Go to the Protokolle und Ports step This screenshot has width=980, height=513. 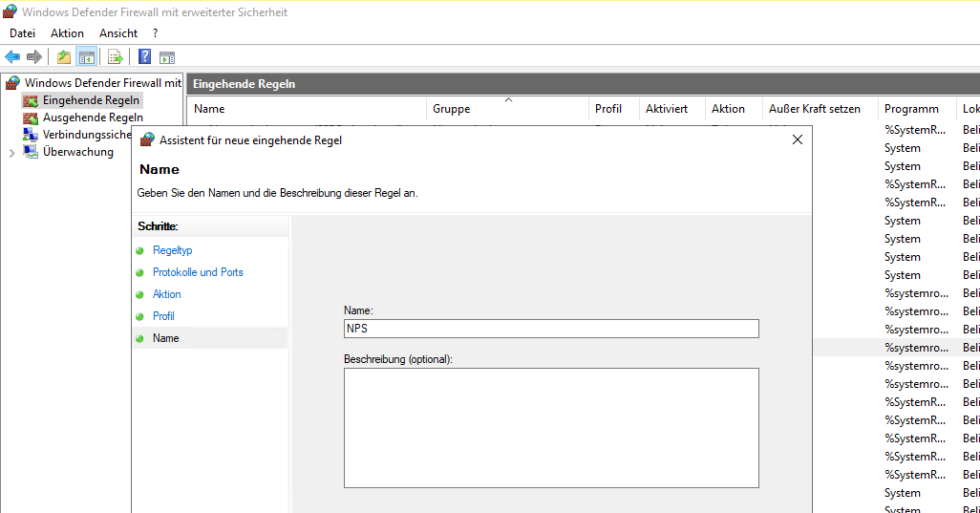tap(198, 272)
